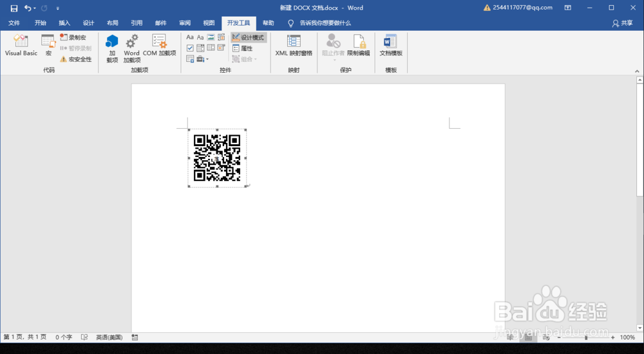Insert a Date Picker content control
The width and height of the screenshot is (644, 354).
pos(222,48)
